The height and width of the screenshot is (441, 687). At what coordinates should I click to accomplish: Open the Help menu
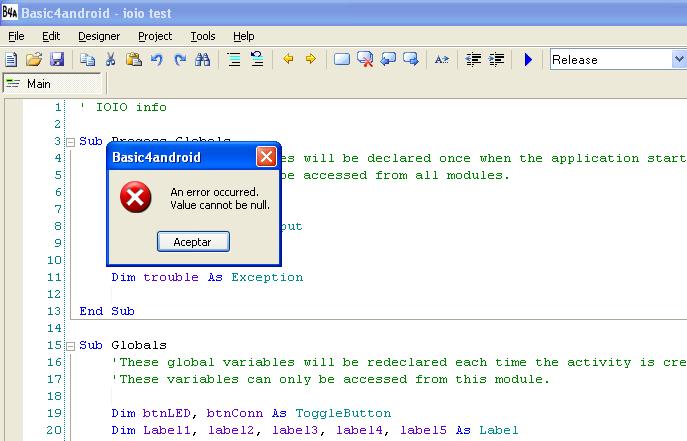pos(244,36)
